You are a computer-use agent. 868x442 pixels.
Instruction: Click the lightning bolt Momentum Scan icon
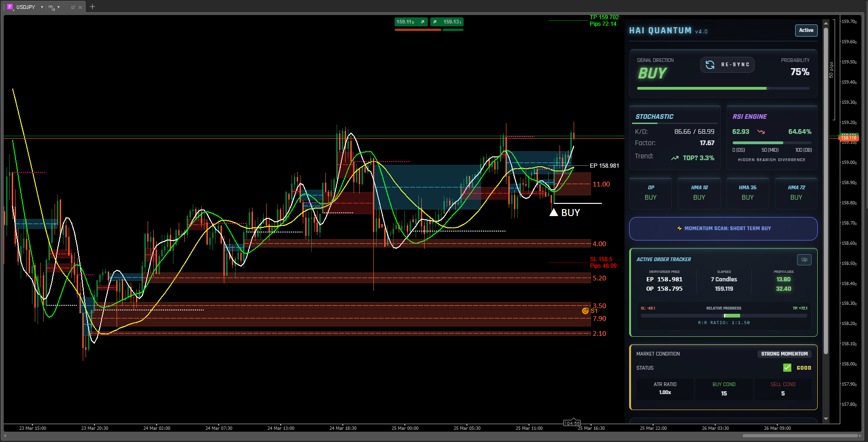pyautogui.click(x=679, y=228)
